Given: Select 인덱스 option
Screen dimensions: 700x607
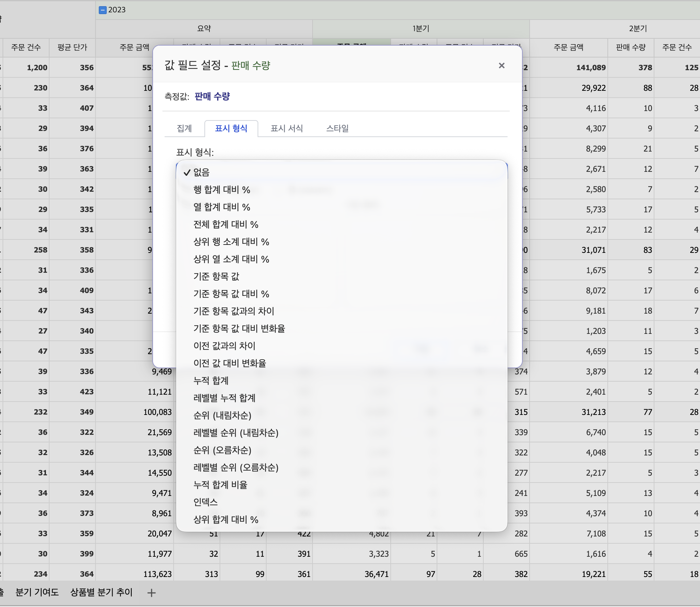Looking at the screenshot, I should [341, 502].
